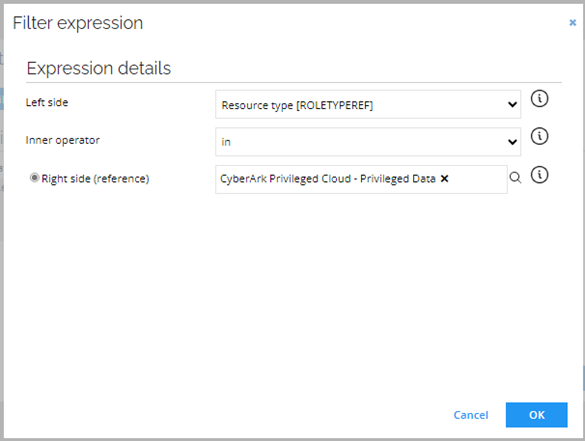Click the 'Expression details' section heading
The image size is (585, 441).
point(98,68)
